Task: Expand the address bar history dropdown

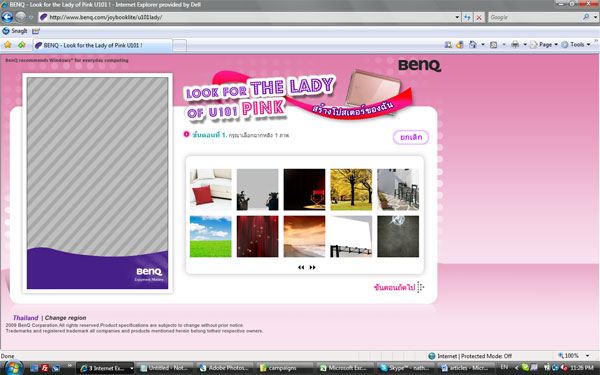Action: 457,17
